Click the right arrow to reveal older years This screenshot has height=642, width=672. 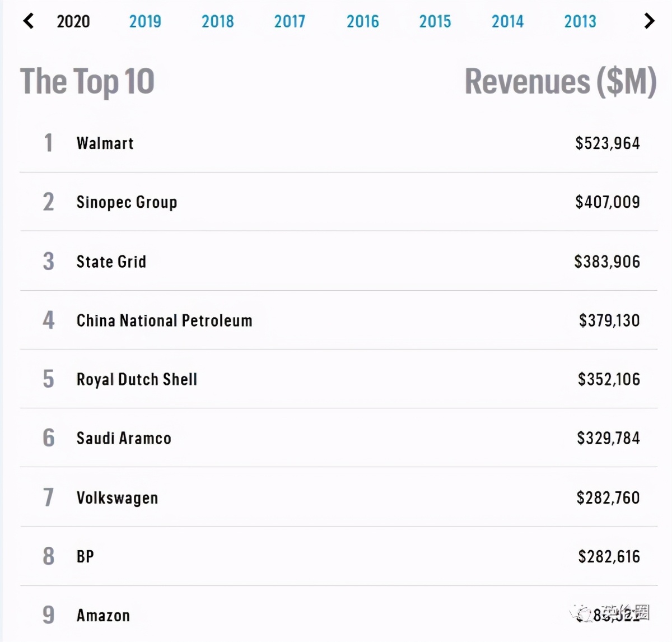(x=650, y=21)
